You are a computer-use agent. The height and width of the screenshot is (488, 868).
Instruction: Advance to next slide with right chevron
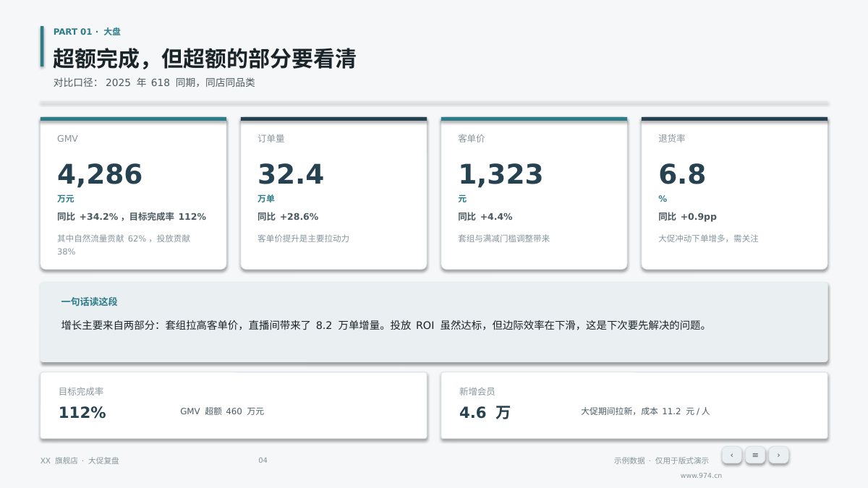(778, 455)
